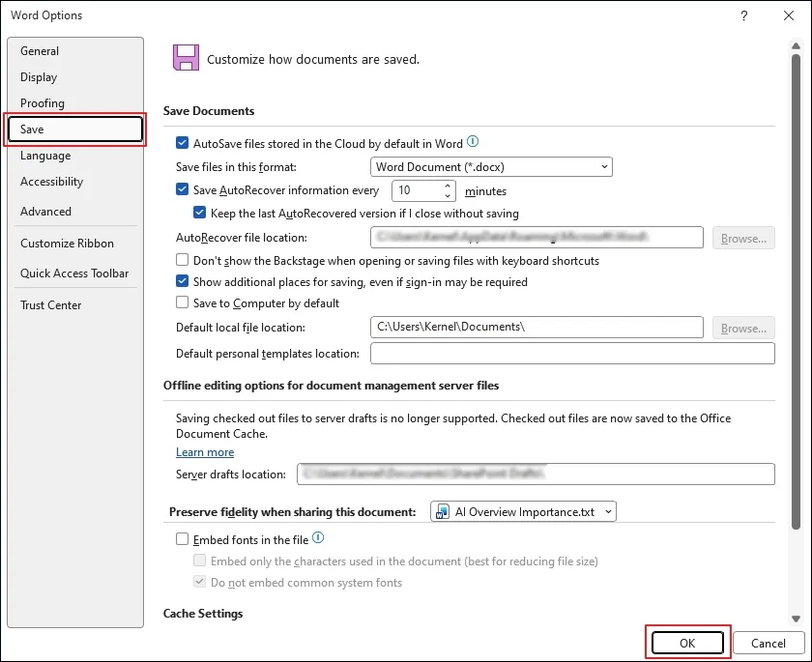Click the Default local file location field
This screenshot has height=662, width=812.
click(x=536, y=327)
